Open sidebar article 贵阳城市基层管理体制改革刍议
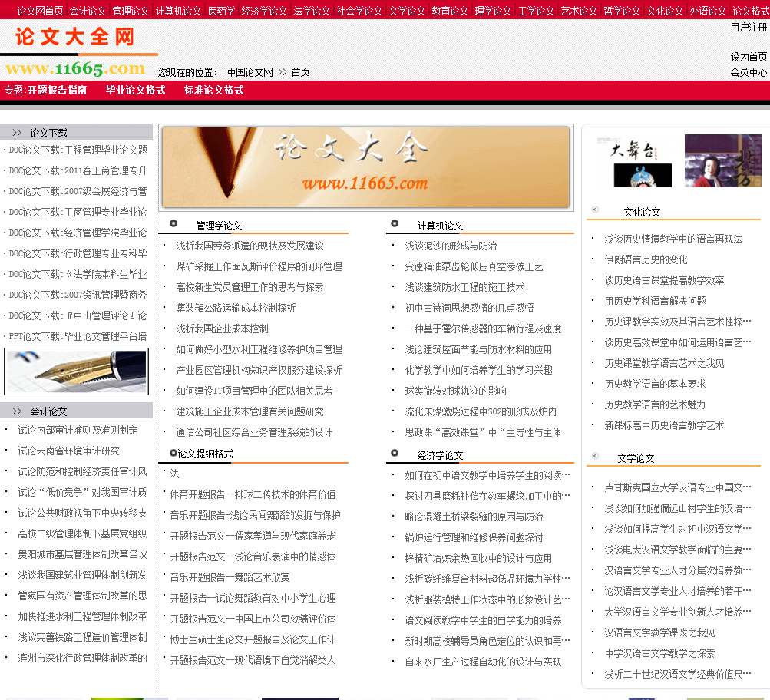This screenshot has width=770, height=700. 82,554
